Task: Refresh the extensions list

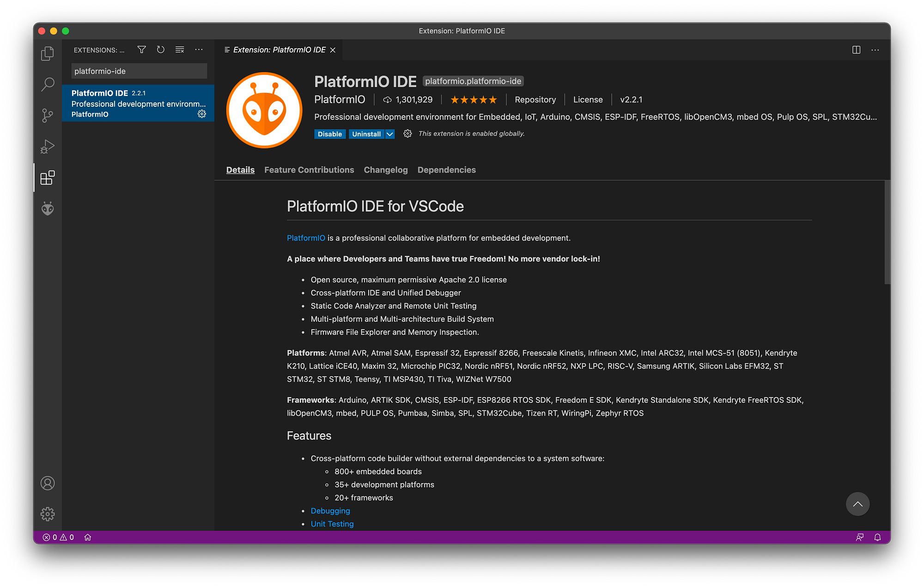Action: click(161, 49)
